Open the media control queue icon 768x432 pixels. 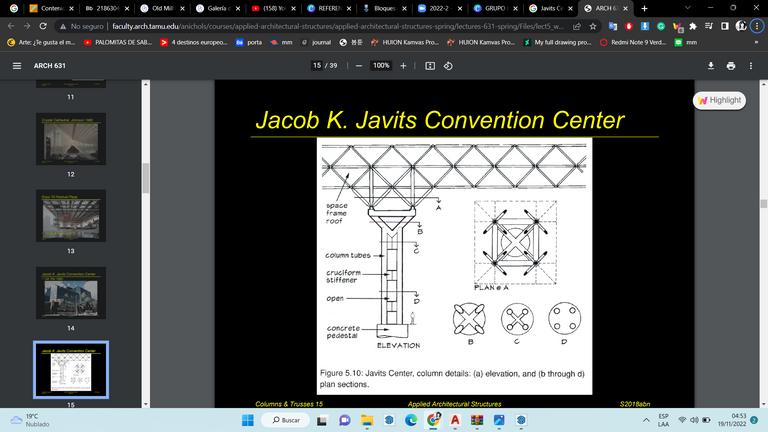[x=709, y=26]
